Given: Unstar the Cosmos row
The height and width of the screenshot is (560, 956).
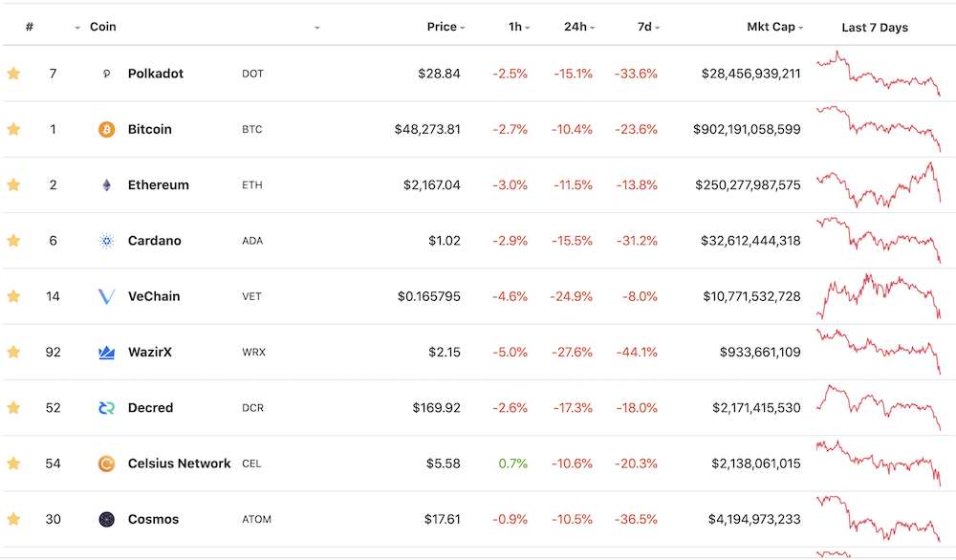Looking at the screenshot, I should (13, 519).
